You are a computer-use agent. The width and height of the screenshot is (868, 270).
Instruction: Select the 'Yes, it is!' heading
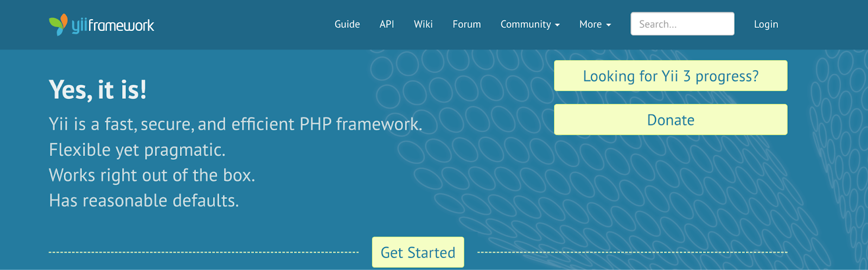tap(98, 90)
